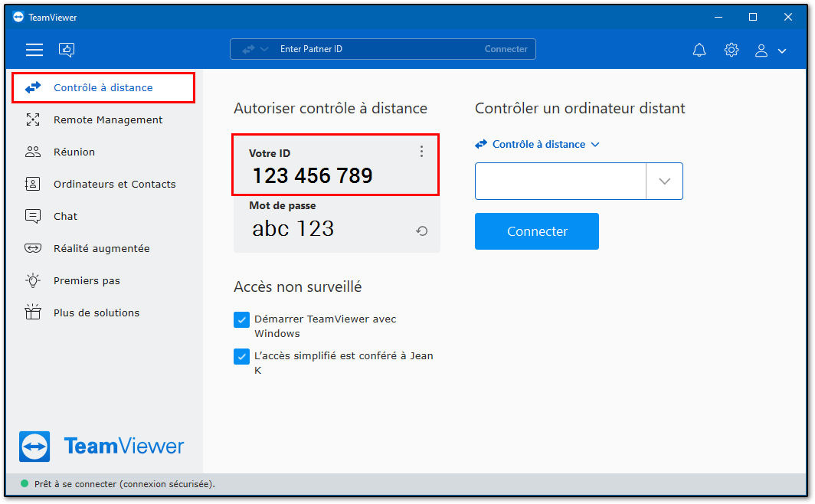The height and width of the screenshot is (504, 815).
Task: Click the lightbulb Premiers pas icon
Action: [33, 280]
